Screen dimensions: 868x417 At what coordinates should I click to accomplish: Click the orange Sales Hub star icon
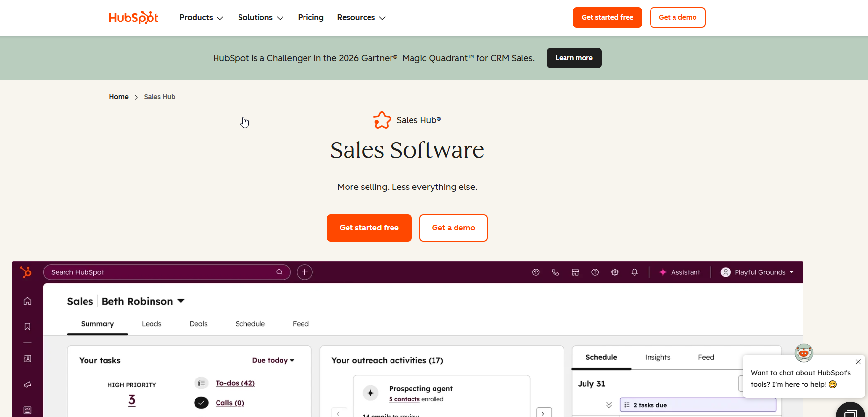[382, 120]
